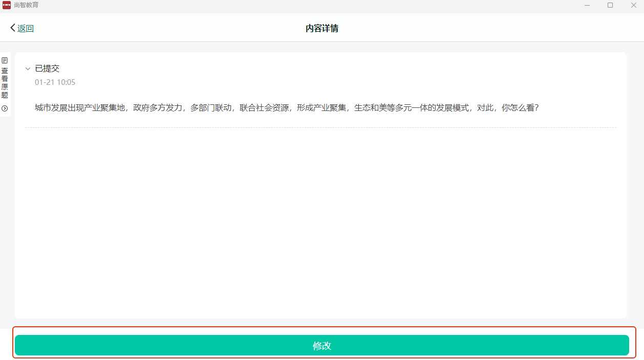Click the 尚智教育 title bar text
644x360 pixels.
click(x=26, y=5)
